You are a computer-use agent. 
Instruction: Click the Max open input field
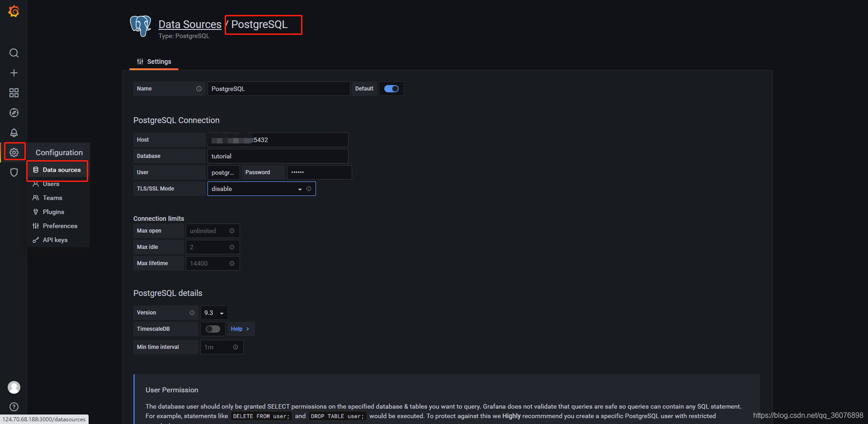pyautogui.click(x=212, y=231)
